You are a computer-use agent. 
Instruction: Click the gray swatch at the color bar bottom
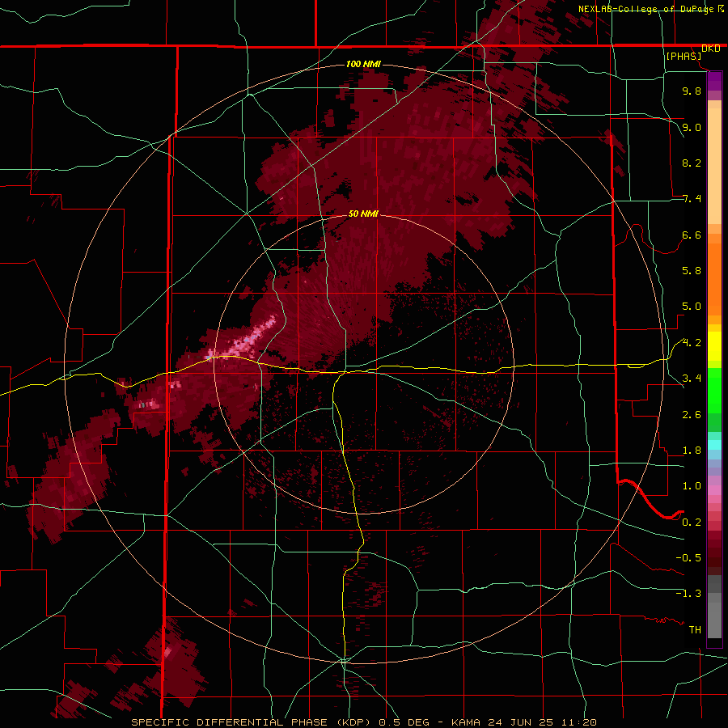click(x=714, y=620)
